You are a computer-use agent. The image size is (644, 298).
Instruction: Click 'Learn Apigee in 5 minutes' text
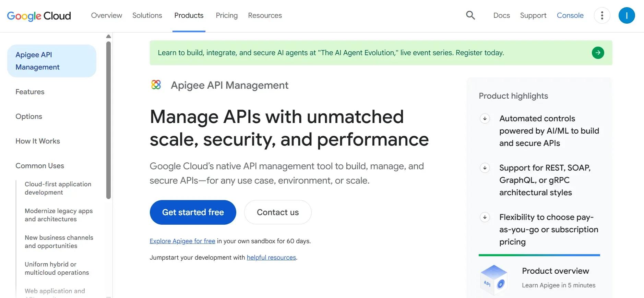pos(559,285)
